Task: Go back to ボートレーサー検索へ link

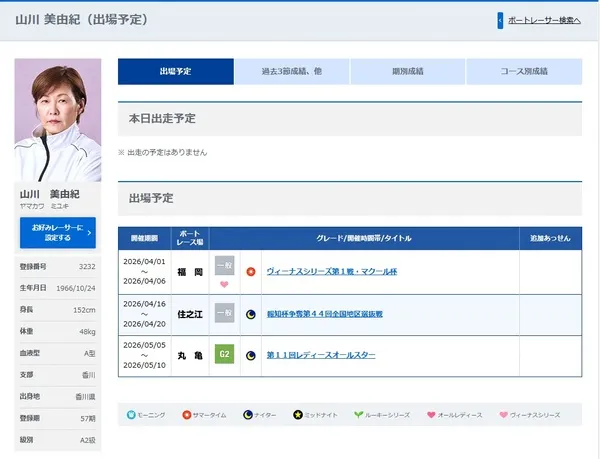Action: click(544, 20)
